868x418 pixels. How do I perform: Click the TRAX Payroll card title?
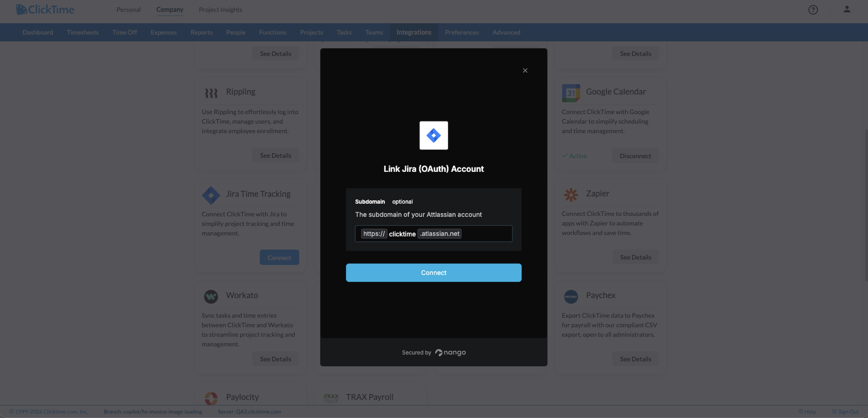pyautogui.click(x=369, y=397)
